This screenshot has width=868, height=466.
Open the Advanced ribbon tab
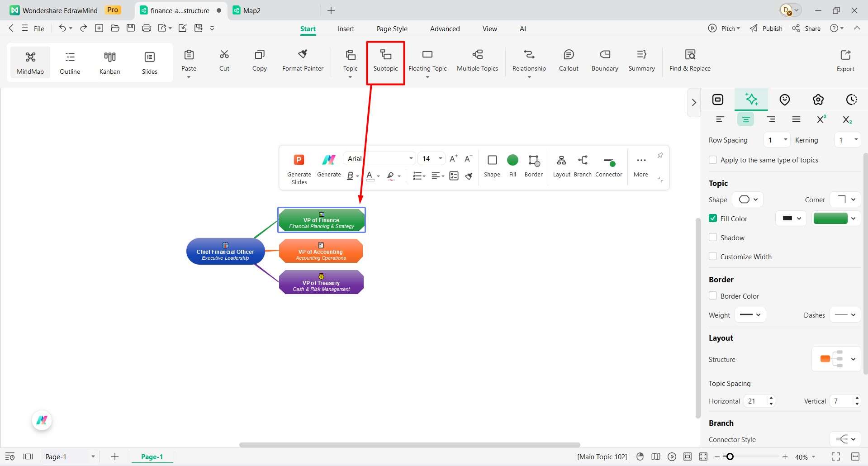445,29
